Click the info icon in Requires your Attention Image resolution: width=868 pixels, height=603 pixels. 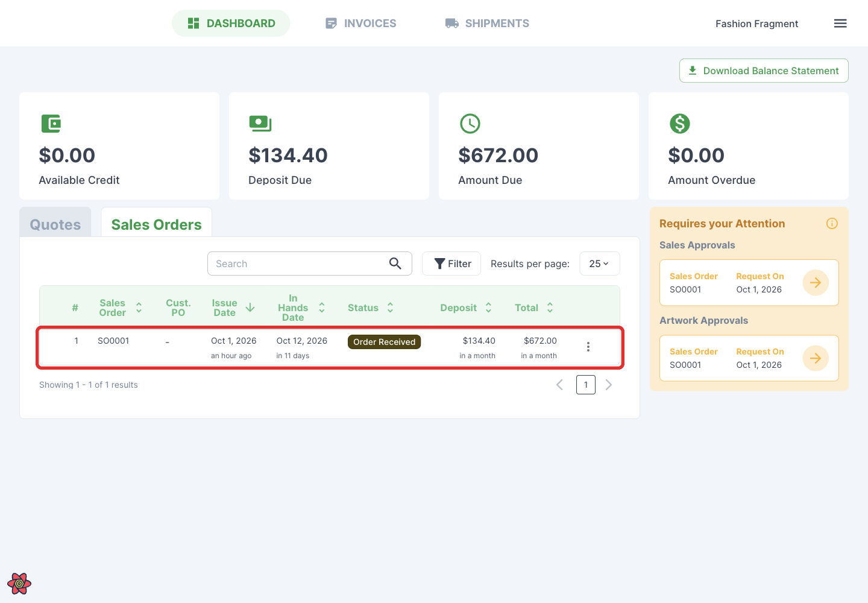[832, 224]
